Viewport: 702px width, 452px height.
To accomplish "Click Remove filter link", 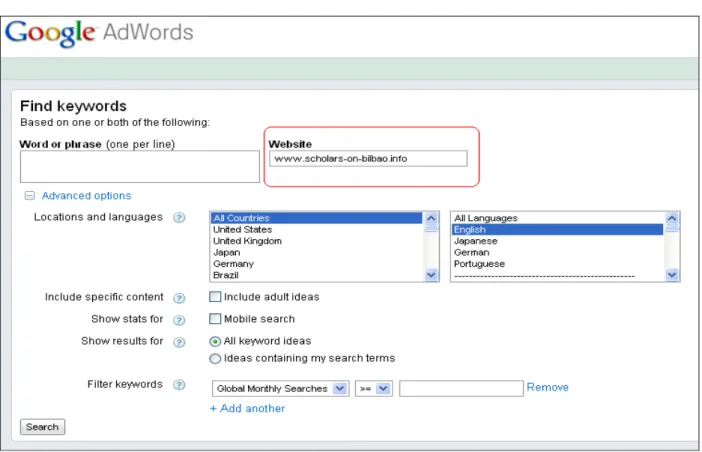I will (x=547, y=387).
